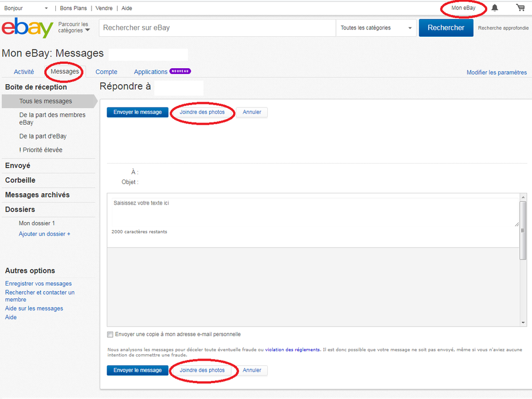The image size is (532, 399).
Task: Open the Corbeille folder
Action: tap(20, 180)
